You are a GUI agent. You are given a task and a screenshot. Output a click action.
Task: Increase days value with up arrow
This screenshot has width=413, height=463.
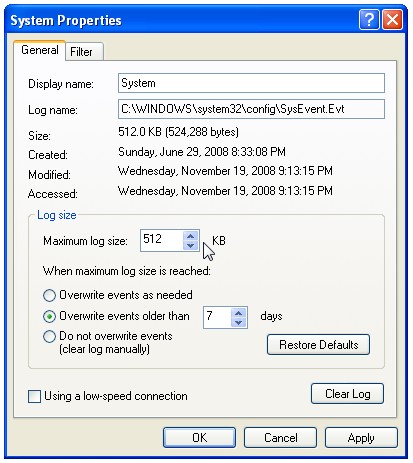tap(239, 313)
